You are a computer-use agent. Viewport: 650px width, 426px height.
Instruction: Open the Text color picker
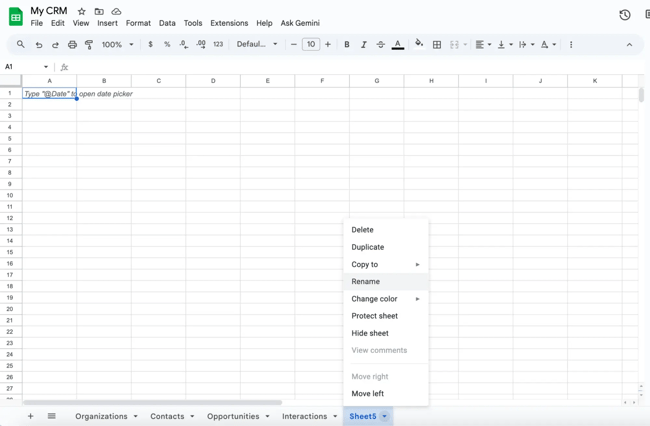point(398,44)
